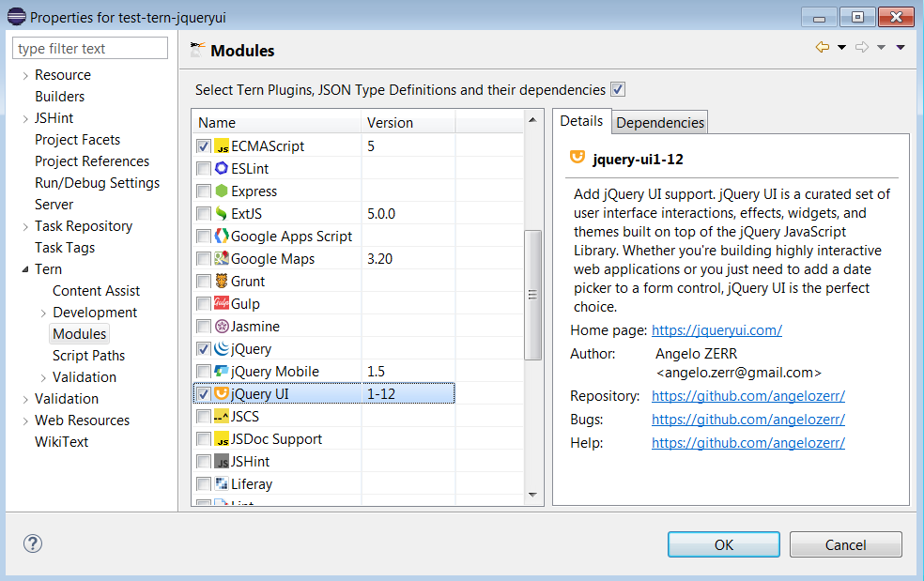
Task: Click the OK button
Action: 723,543
